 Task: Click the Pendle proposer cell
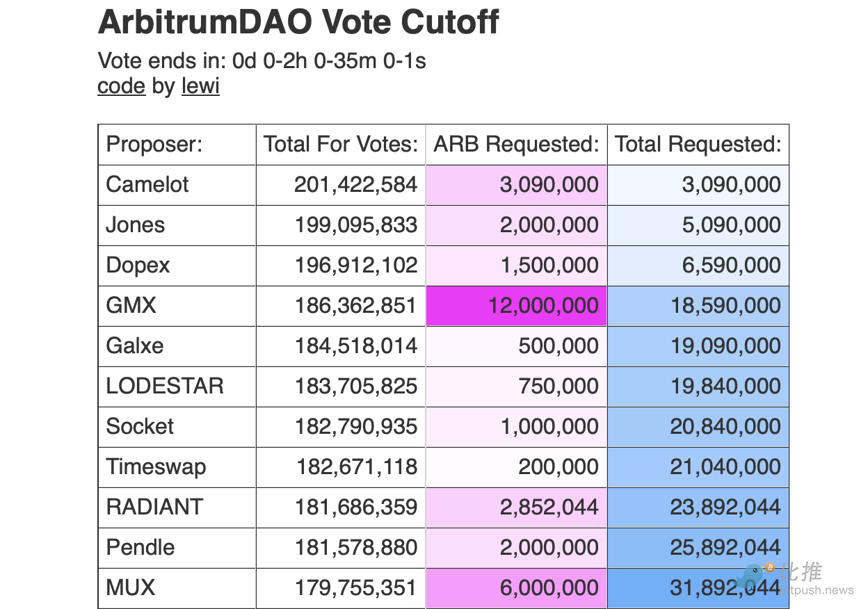pos(140,548)
